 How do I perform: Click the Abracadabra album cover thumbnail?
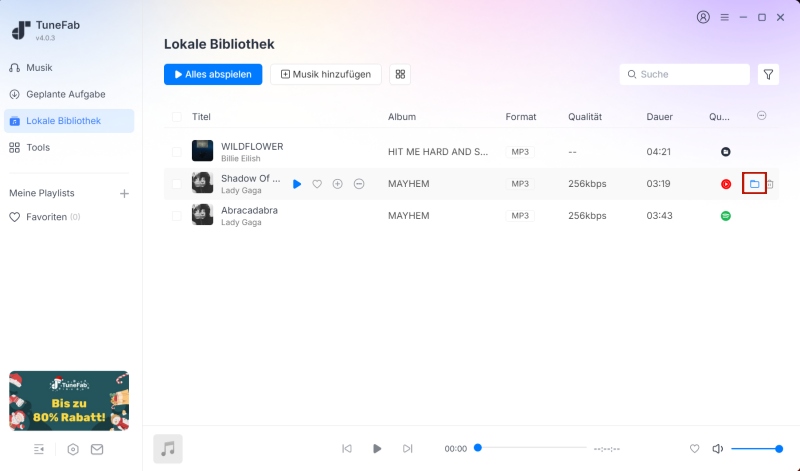[202, 215]
